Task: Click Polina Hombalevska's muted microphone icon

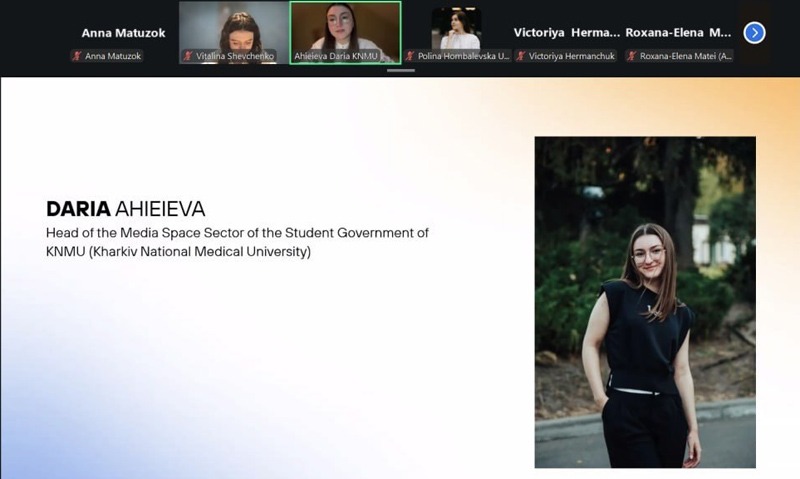Action: [x=410, y=56]
